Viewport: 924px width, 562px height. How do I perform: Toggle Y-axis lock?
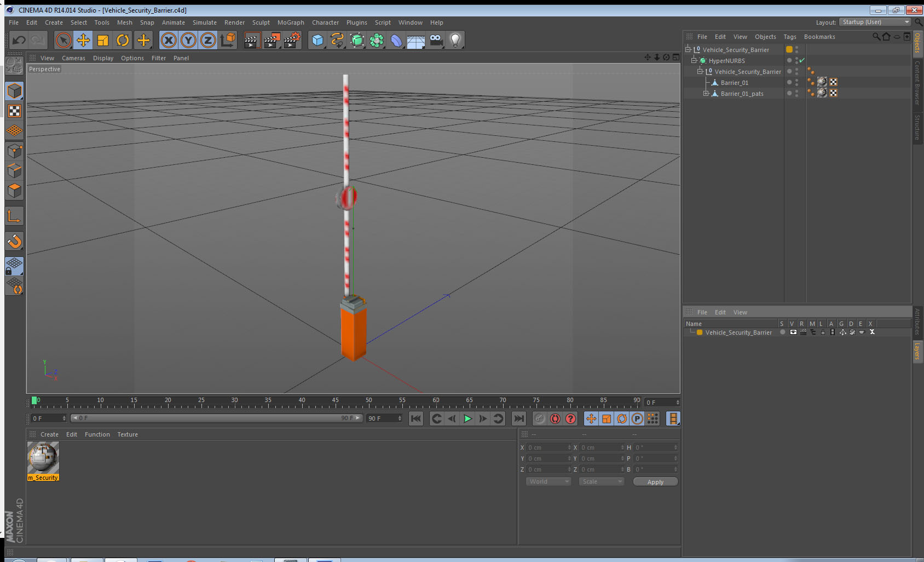pyautogui.click(x=188, y=40)
